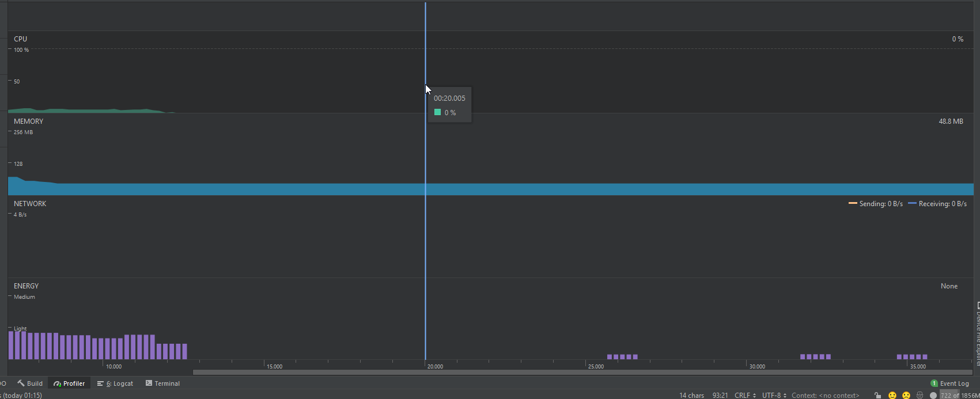Screen dimensions: 980x399
Task: Open the Terminal tool window
Action: (162, 383)
